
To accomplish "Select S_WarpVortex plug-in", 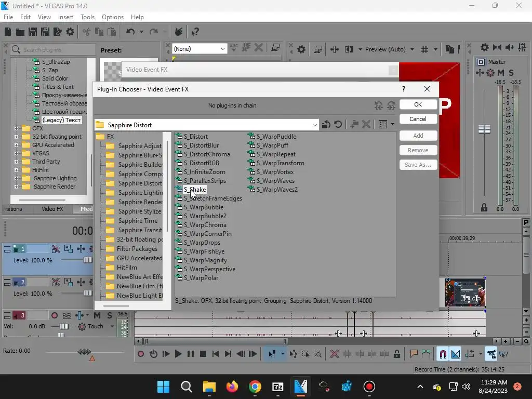I will click(275, 172).
